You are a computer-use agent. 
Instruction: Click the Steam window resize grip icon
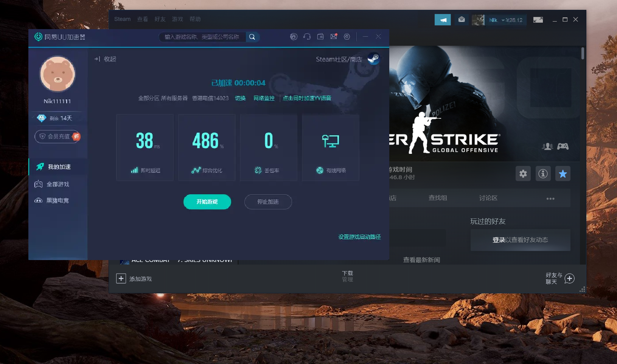[x=583, y=290]
